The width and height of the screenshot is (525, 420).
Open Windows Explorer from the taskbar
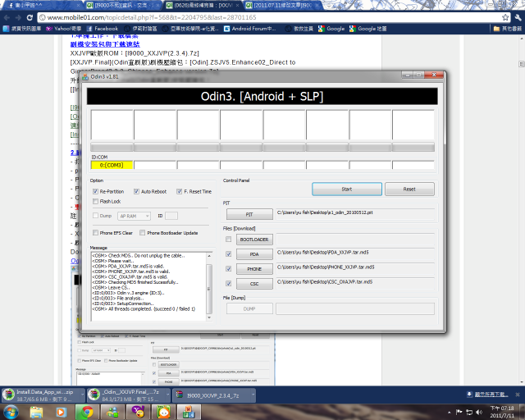coord(36,412)
